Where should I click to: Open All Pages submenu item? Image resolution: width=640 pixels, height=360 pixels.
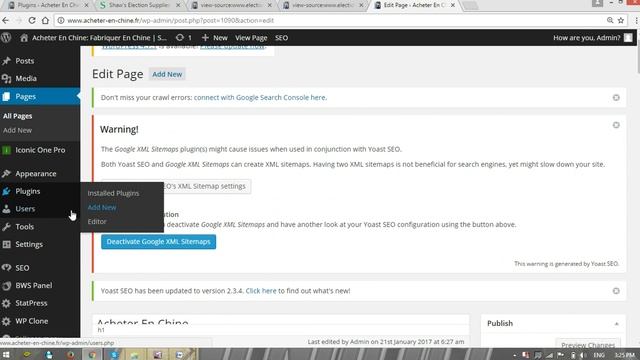click(x=18, y=116)
